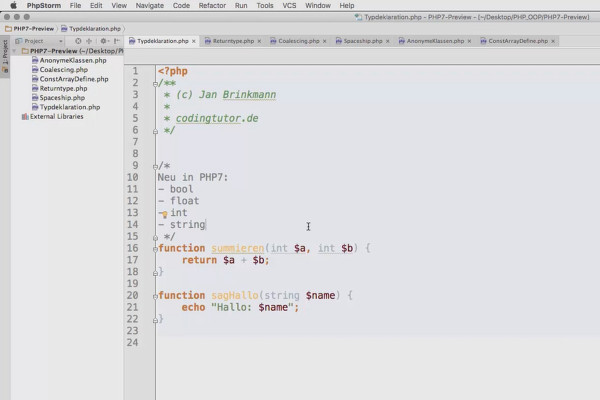Open the Edit menu
600x400 pixels.
[96, 5]
